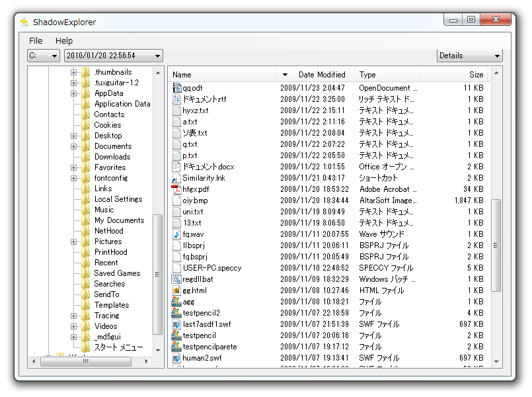Click the Music folder icon
532x397 pixels.
point(86,210)
